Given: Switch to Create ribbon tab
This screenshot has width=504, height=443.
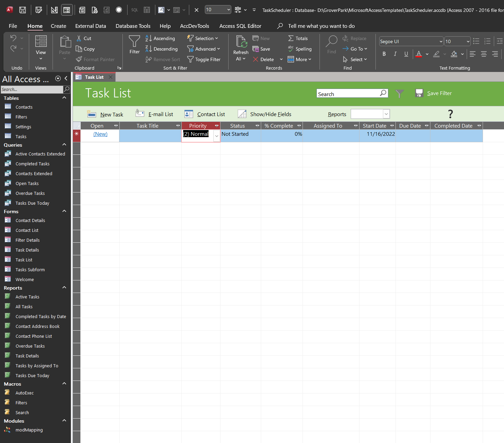Looking at the screenshot, I should tap(58, 26).
